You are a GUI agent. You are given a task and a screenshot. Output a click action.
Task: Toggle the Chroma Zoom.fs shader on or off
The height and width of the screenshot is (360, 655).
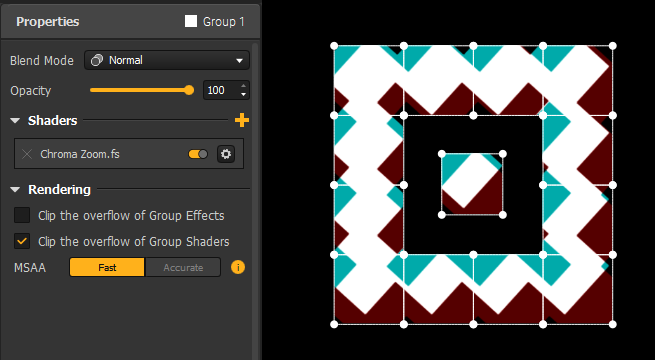[x=198, y=154]
